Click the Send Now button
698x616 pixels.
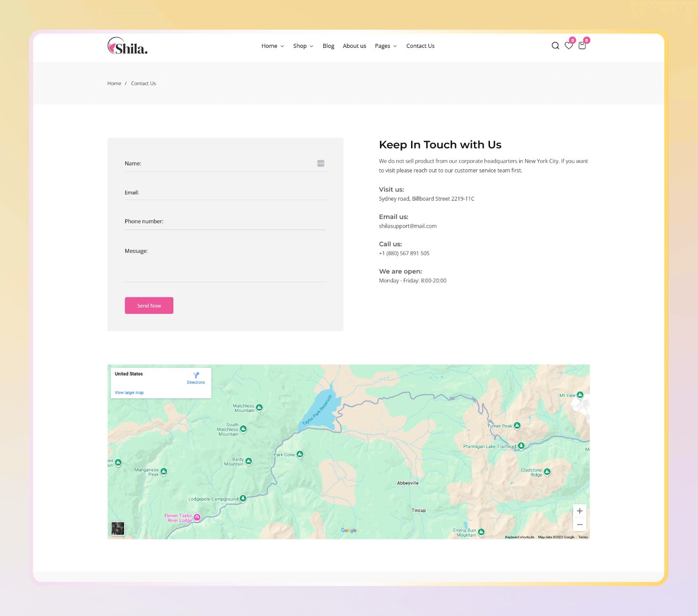[149, 306]
